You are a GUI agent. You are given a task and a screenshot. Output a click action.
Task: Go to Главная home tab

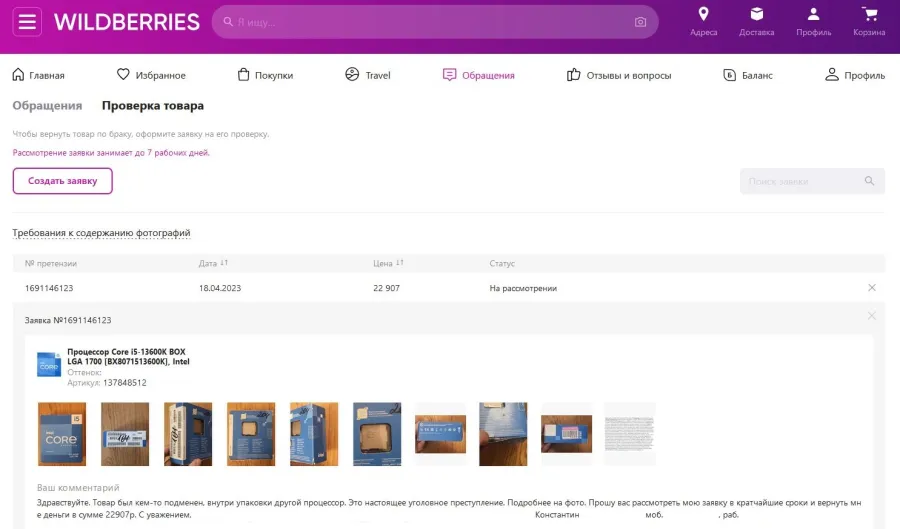(38, 75)
